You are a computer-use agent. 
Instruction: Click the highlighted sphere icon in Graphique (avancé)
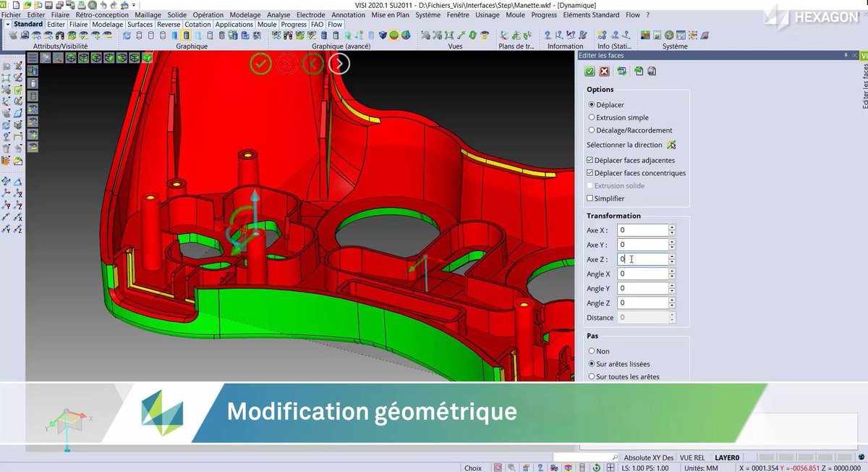[x=393, y=35]
